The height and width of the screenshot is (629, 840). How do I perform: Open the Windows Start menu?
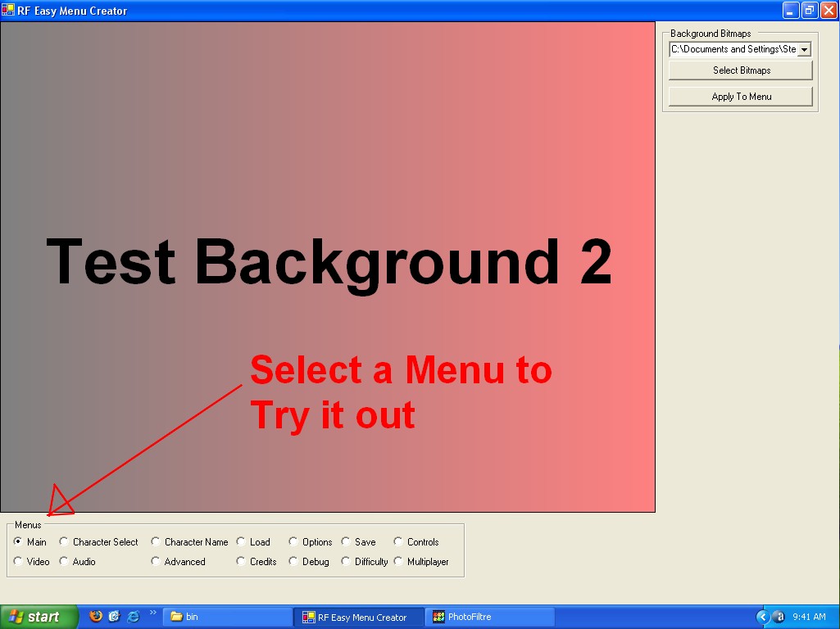(39, 617)
